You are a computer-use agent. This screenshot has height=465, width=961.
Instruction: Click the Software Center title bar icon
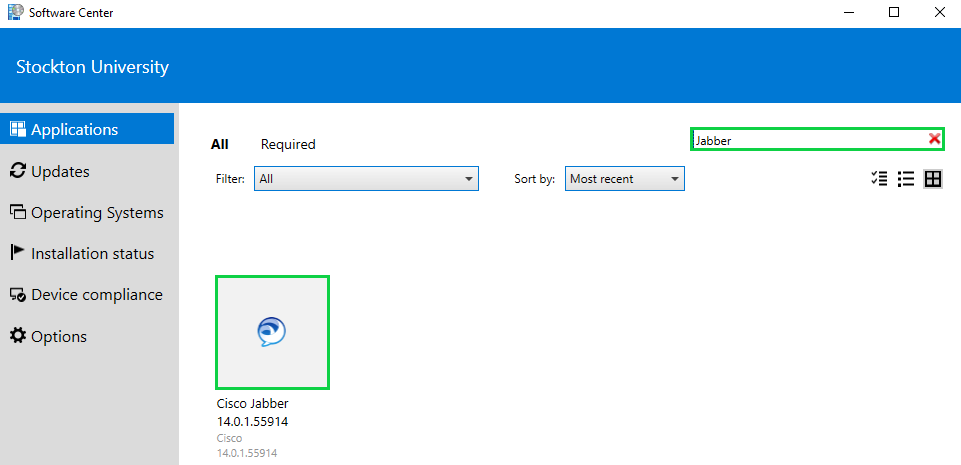coord(15,12)
